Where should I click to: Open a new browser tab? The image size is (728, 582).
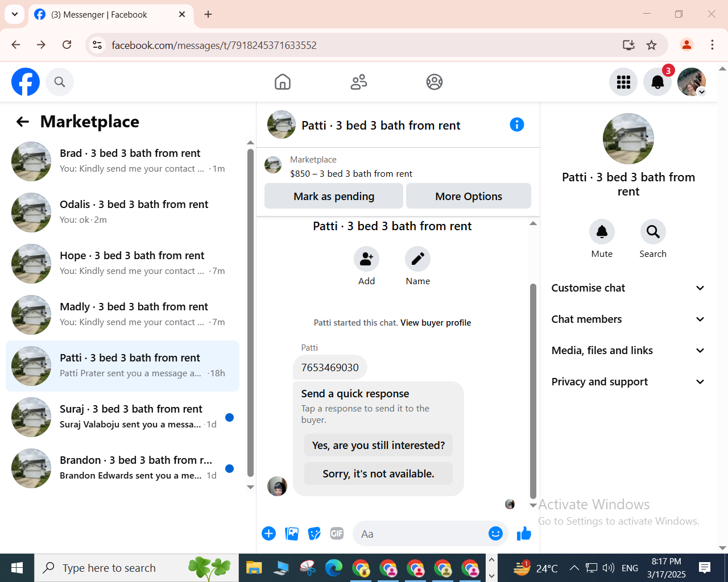(x=208, y=14)
